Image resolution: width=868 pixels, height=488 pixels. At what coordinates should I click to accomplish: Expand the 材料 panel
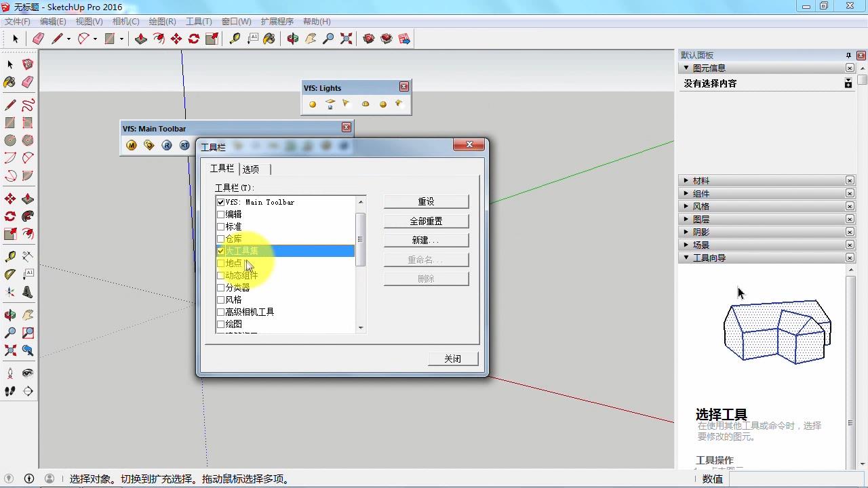[686, 180]
